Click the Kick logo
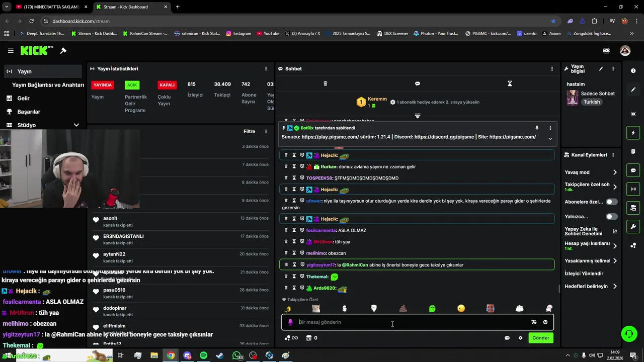The width and height of the screenshot is (644, 362). [x=37, y=50]
